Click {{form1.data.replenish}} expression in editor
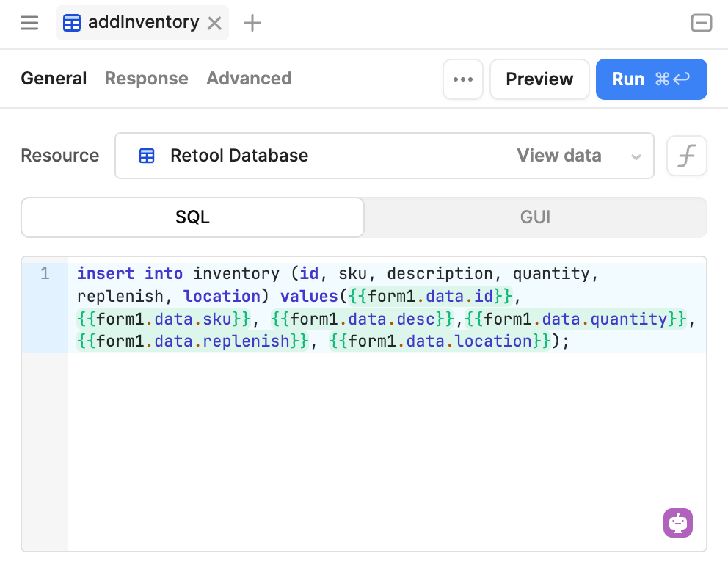This screenshot has width=728, height=564. [193, 341]
